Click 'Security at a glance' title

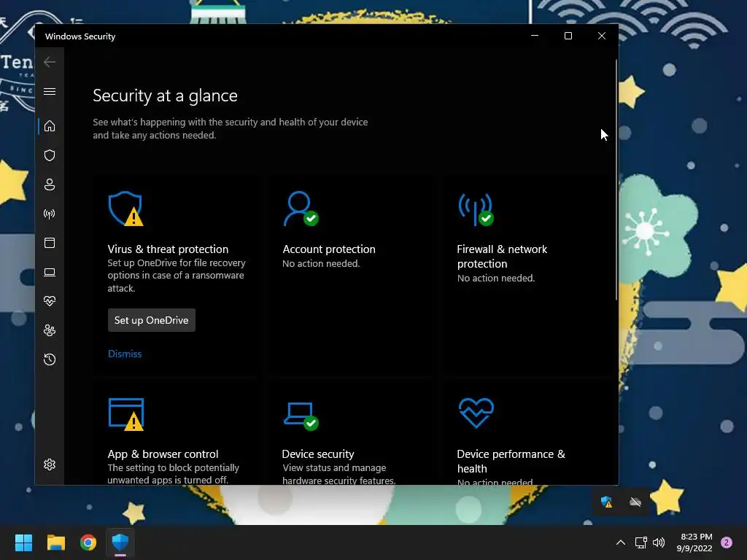[166, 96]
